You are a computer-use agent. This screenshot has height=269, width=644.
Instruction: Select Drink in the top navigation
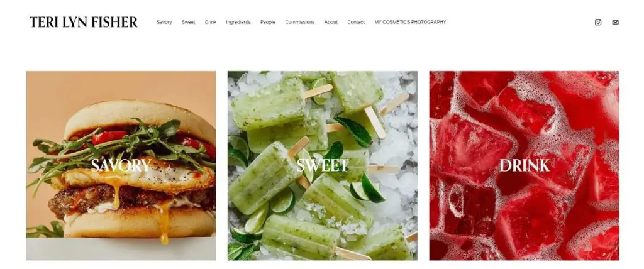pyautogui.click(x=211, y=22)
